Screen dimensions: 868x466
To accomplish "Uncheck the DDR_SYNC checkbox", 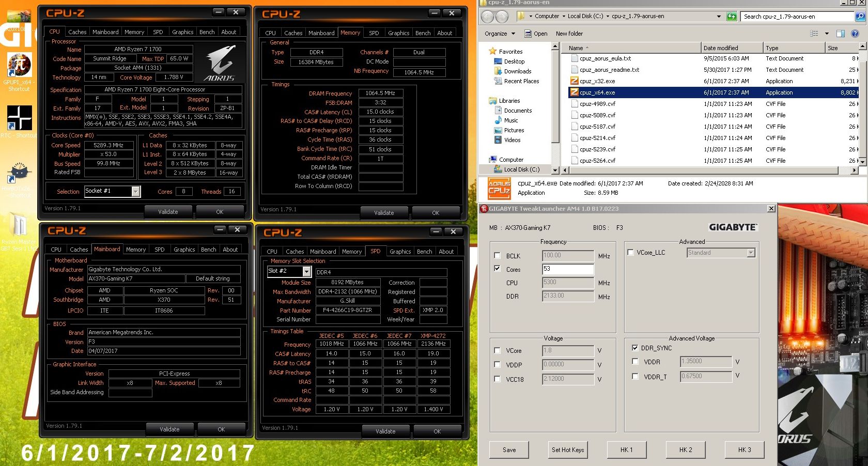I will point(635,348).
